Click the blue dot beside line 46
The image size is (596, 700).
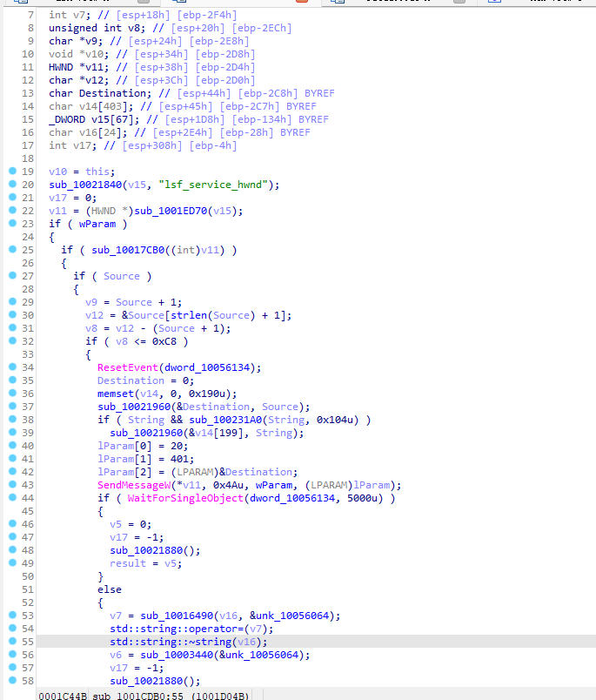pyautogui.click(x=12, y=523)
